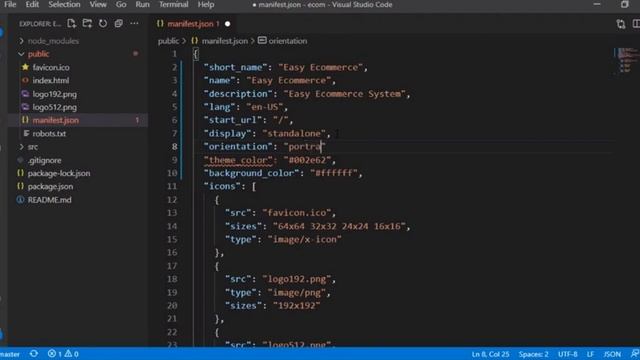Image resolution: width=640 pixels, height=360 pixels.
Task: Click the New Folder icon in Explorer
Action: click(87, 24)
